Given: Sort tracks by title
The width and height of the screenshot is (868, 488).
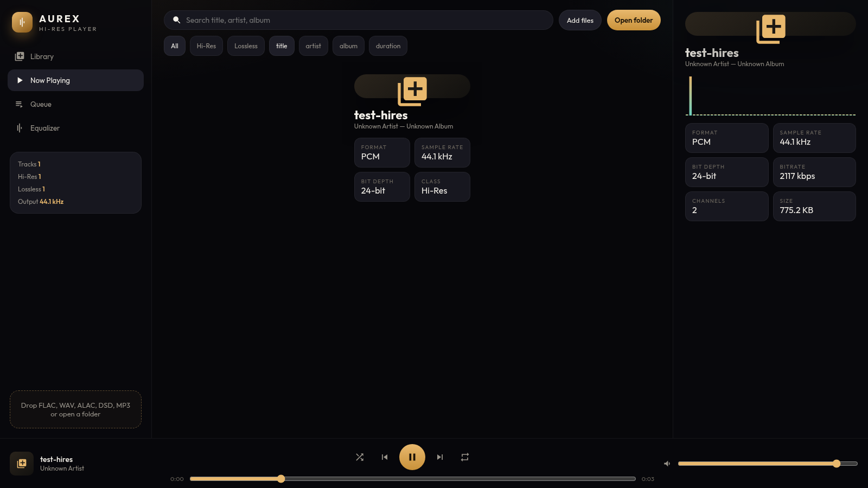Looking at the screenshot, I should [282, 46].
